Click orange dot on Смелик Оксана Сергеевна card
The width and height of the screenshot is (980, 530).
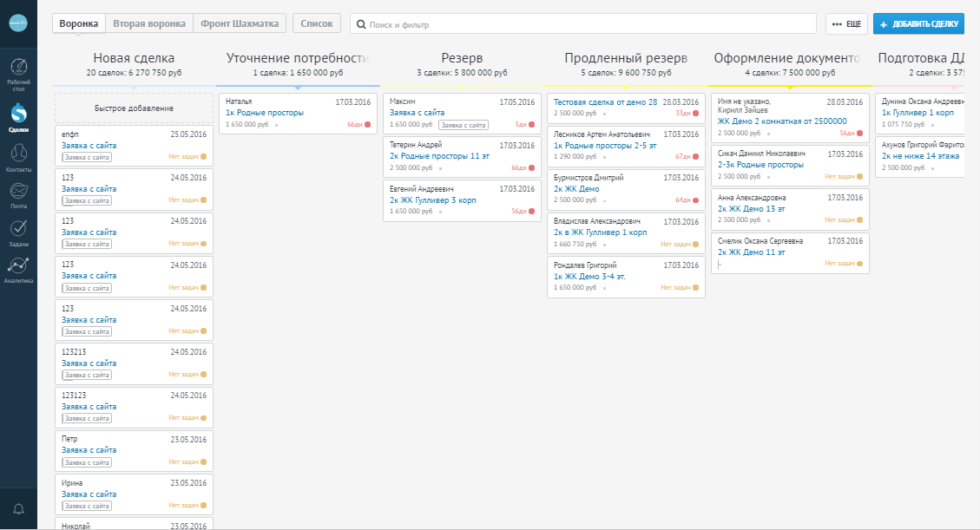click(x=860, y=264)
